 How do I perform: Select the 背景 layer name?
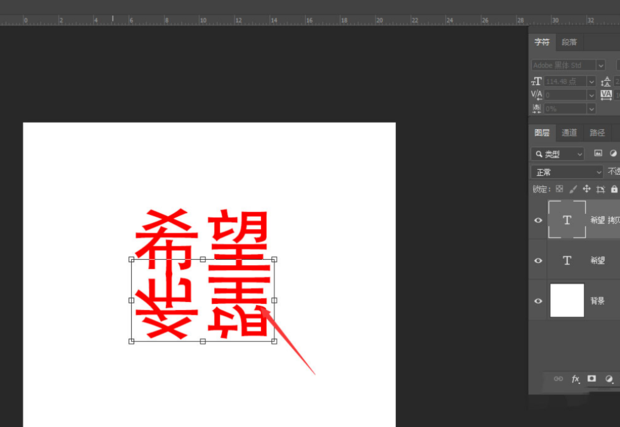click(x=597, y=301)
